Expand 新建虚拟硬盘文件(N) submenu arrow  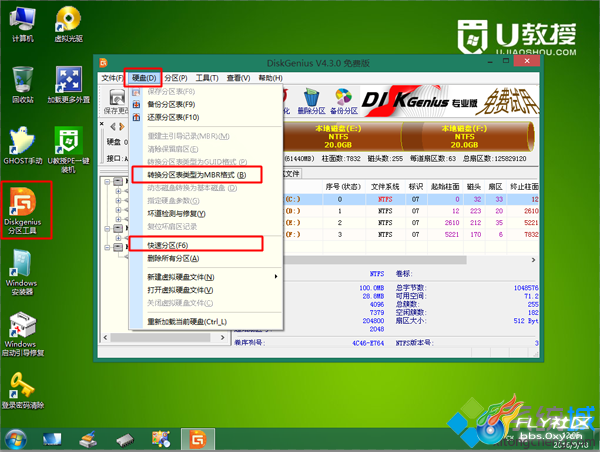click(x=276, y=277)
